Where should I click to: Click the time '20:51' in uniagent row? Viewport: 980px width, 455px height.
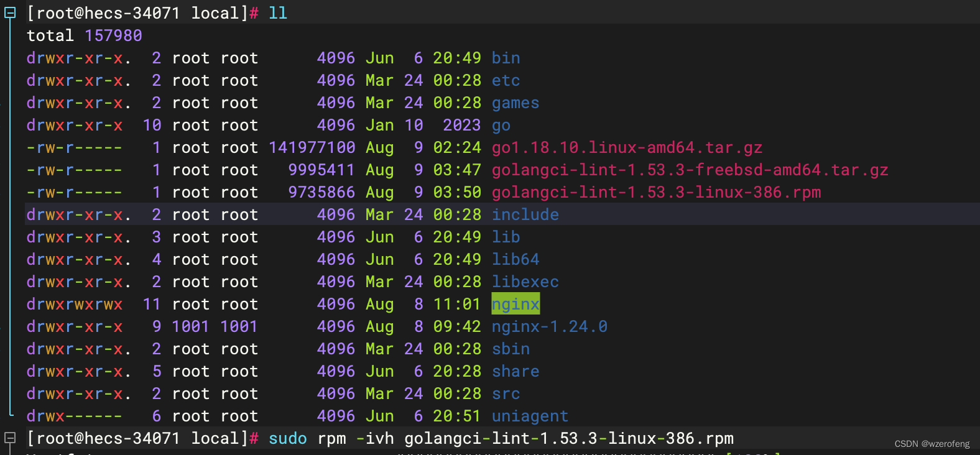click(457, 416)
